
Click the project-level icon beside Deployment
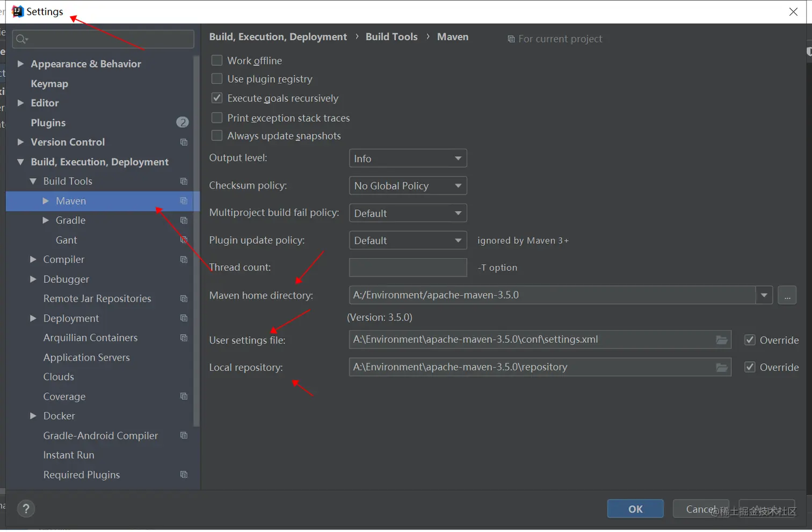[184, 318]
